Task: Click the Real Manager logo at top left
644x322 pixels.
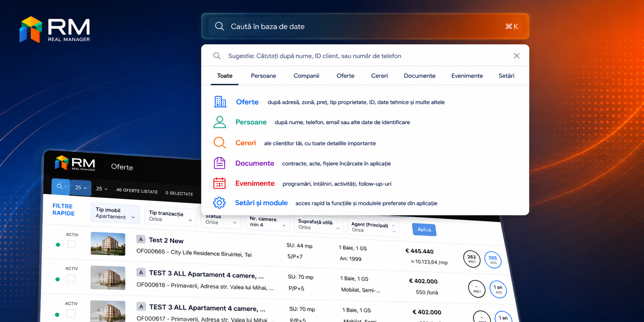Action: click(x=55, y=29)
